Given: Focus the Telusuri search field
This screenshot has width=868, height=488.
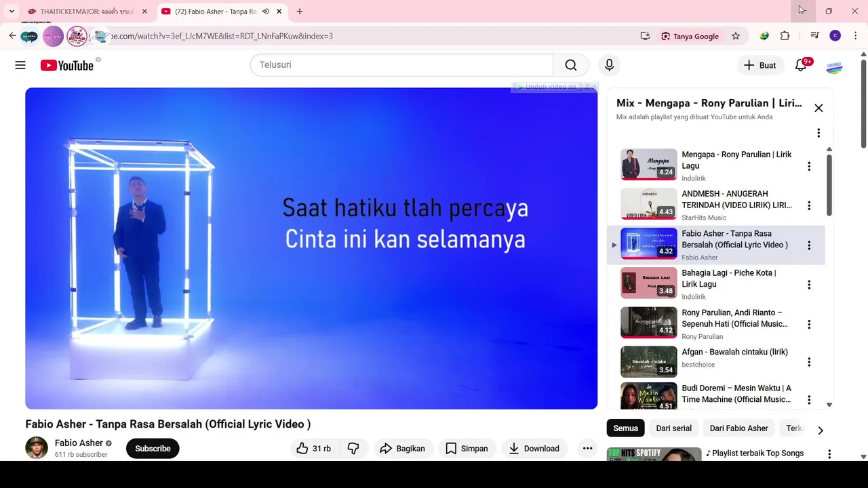Looking at the screenshot, I should 401,65.
